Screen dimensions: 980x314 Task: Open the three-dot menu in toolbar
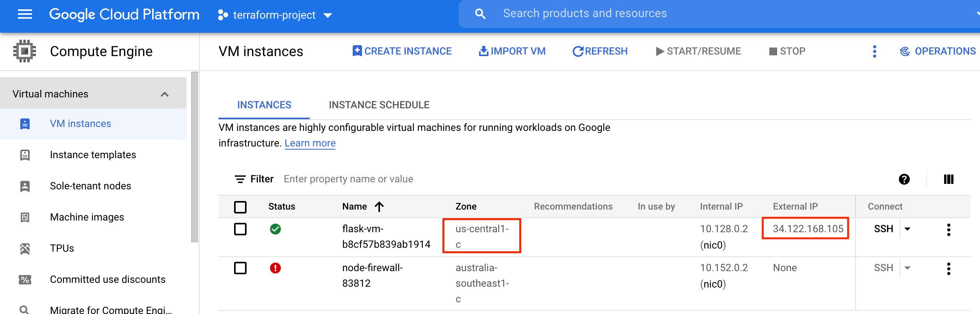tap(874, 51)
